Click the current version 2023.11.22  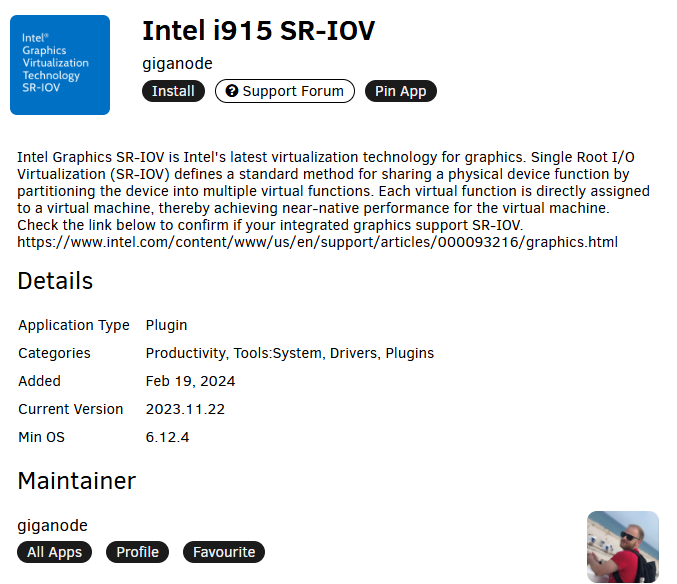click(185, 409)
